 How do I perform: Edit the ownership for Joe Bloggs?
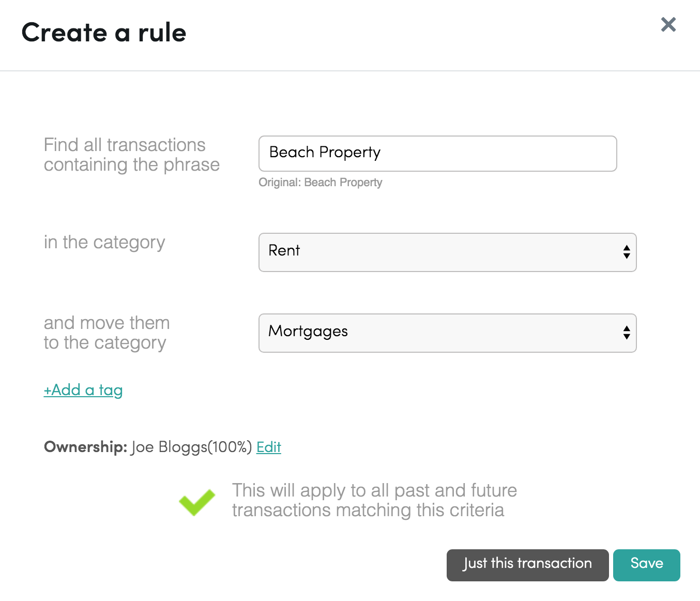269,447
